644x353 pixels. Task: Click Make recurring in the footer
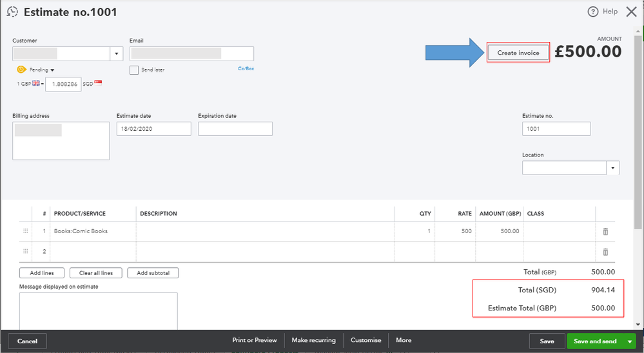[x=314, y=340]
